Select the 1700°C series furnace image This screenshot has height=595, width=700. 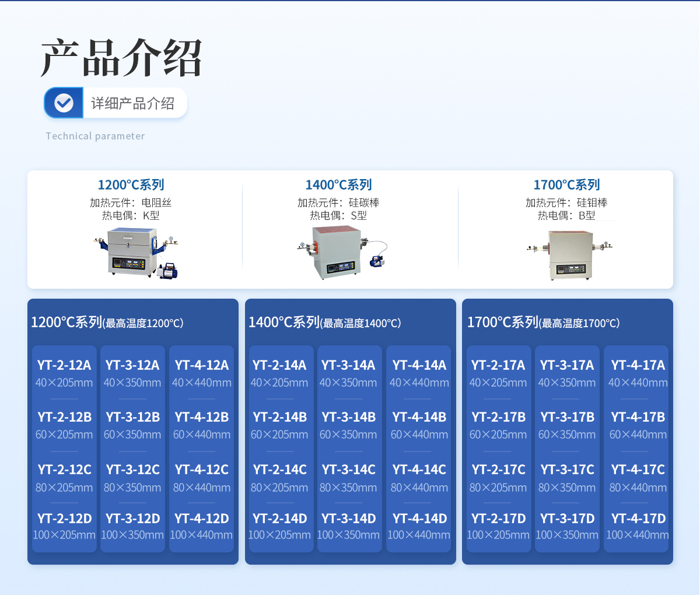pos(569,254)
